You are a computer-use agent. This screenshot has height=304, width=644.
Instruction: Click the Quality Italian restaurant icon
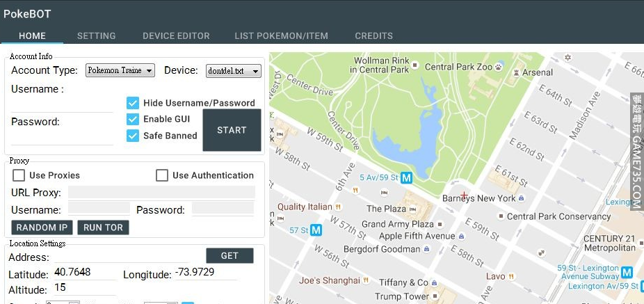tap(338, 207)
